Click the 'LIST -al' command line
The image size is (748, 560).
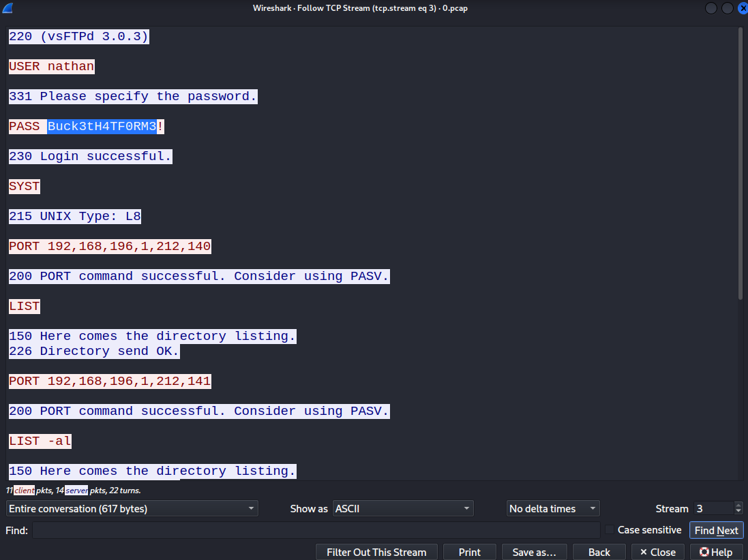click(40, 441)
